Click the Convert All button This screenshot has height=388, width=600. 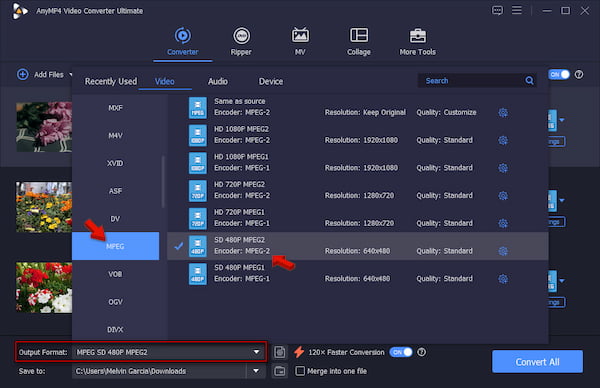[537, 362]
